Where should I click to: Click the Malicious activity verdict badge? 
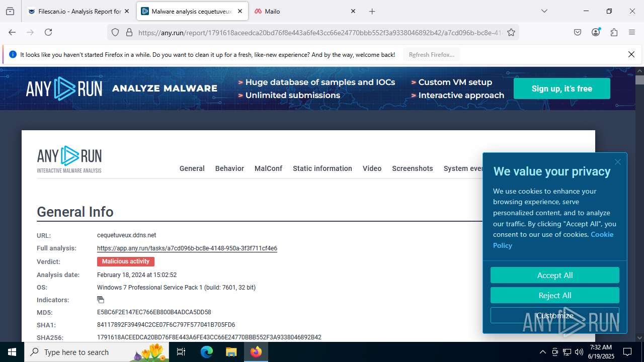point(126,261)
